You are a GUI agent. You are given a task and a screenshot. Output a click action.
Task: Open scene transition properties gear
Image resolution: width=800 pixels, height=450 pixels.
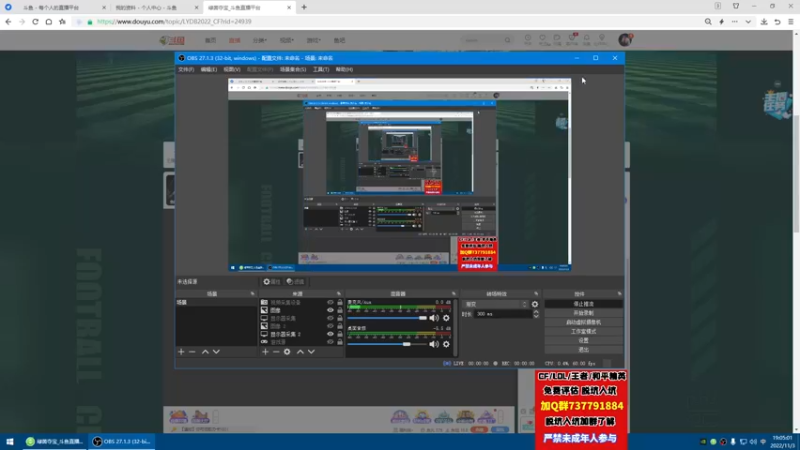tap(535, 304)
